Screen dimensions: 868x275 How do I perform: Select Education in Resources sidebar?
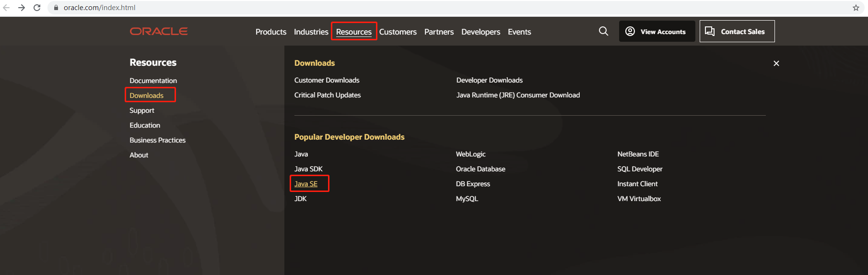145,125
